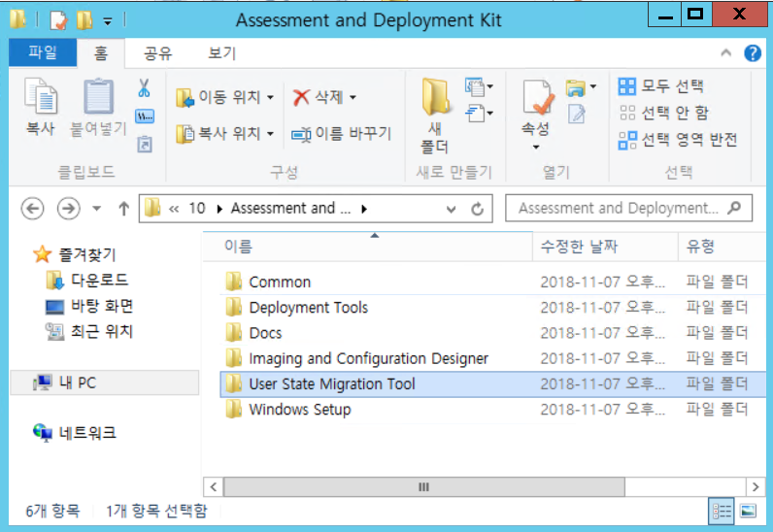Select the User State Migration Tool folder
This screenshot has height=532, width=773.
point(493,384)
